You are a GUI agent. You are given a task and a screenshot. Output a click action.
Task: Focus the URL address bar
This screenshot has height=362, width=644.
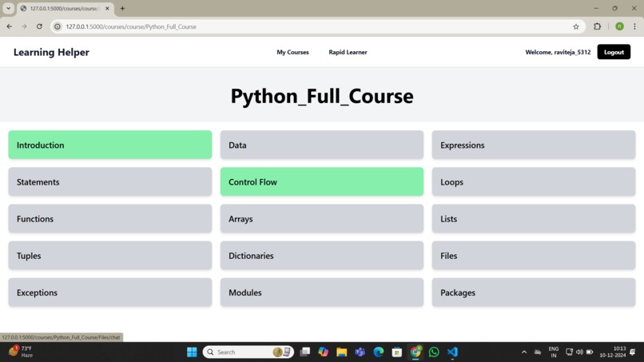(316, 26)
